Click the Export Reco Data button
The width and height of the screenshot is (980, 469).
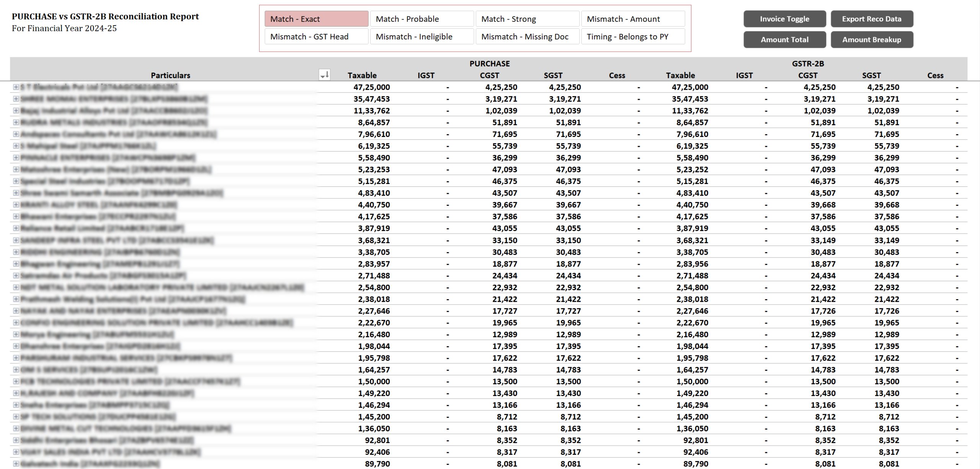coord(871,19)
